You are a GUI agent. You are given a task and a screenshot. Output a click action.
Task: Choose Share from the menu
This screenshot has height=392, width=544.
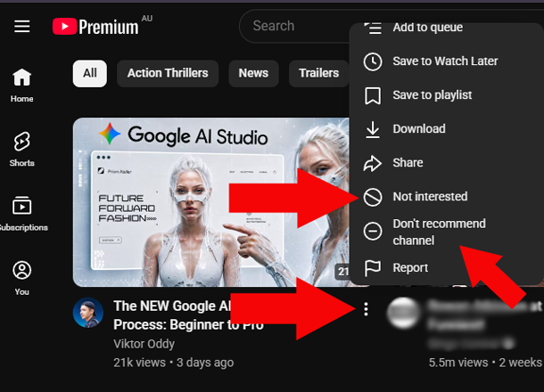coord(447,163)
